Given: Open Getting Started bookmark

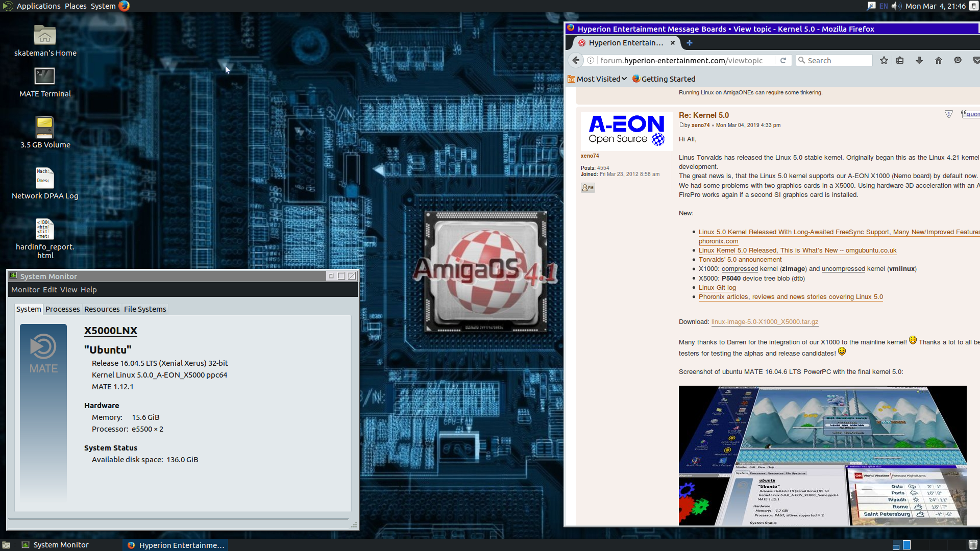Looking at the screenshot, I should [664, 79].
